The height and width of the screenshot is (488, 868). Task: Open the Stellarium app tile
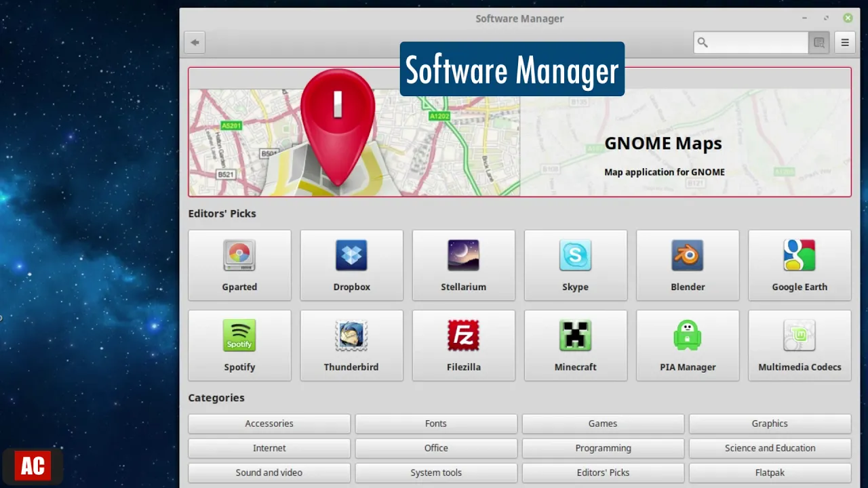point(463,265)
